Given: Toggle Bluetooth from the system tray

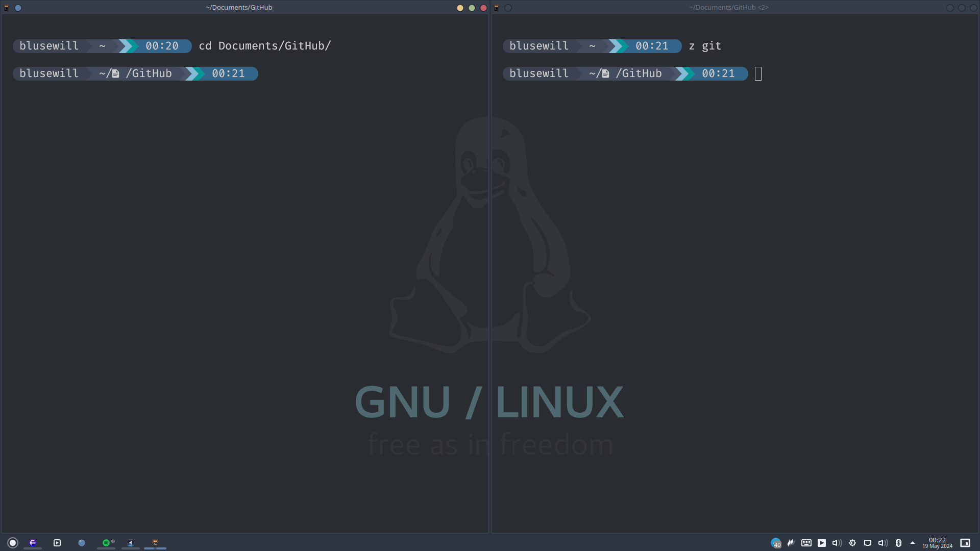Looking at the screenshot, I should [x=898, y=543].
